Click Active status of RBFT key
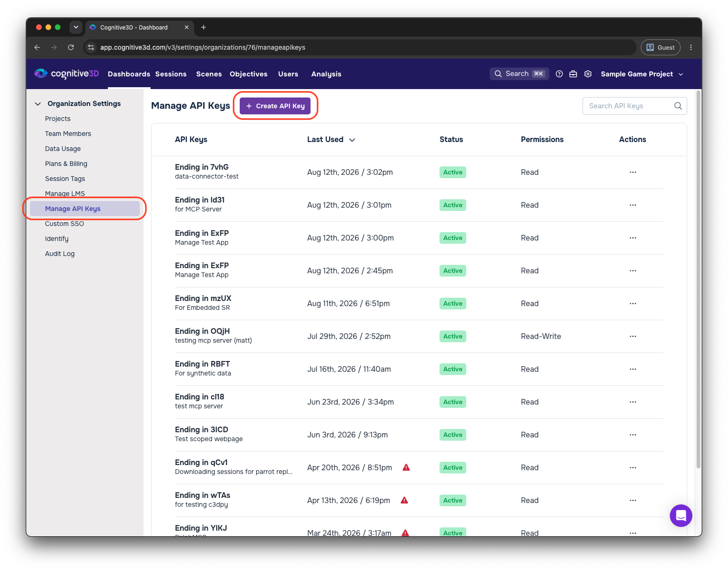The image size is (728, 571). point(453,369)
